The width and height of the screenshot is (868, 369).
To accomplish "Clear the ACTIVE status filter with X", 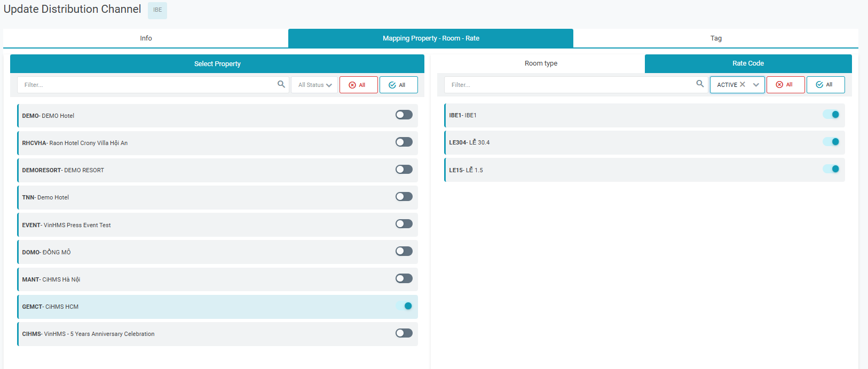I will pyautogui.click(x=742, y=84).
